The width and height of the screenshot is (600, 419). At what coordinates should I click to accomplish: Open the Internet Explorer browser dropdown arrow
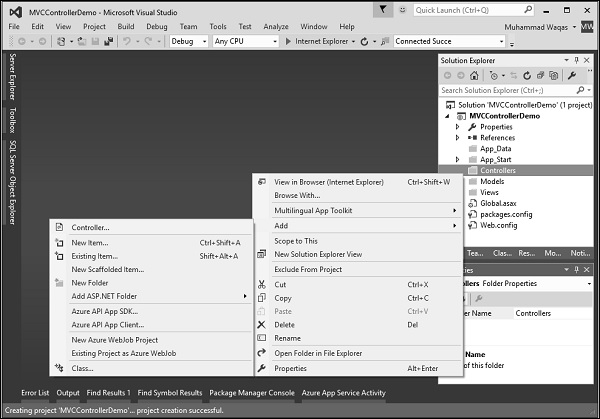click(x=353, y=41)
